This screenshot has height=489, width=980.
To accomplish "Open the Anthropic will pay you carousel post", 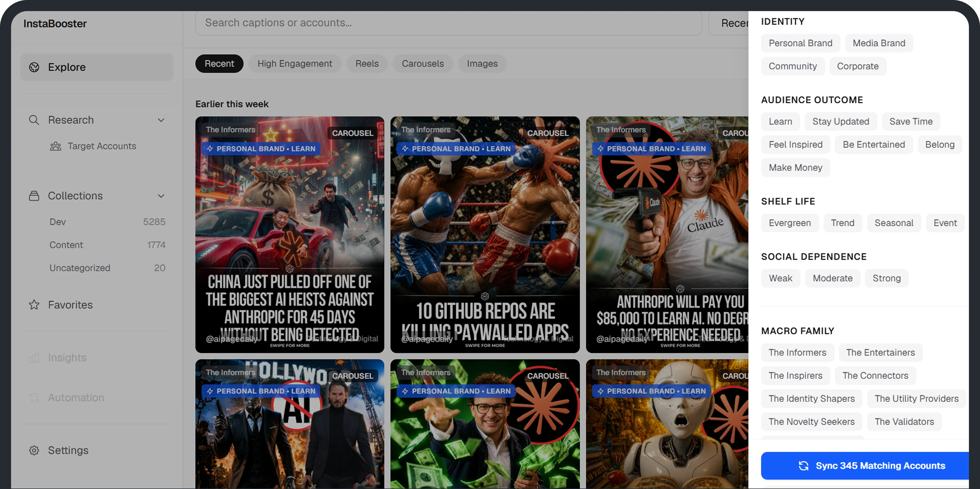I will coord(667,234).
